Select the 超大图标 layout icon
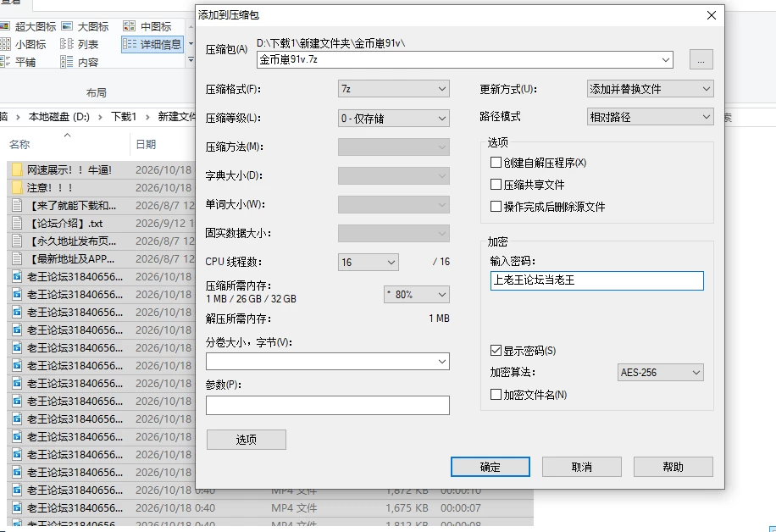This screenshot has height=532, width=776. point(30,26)
